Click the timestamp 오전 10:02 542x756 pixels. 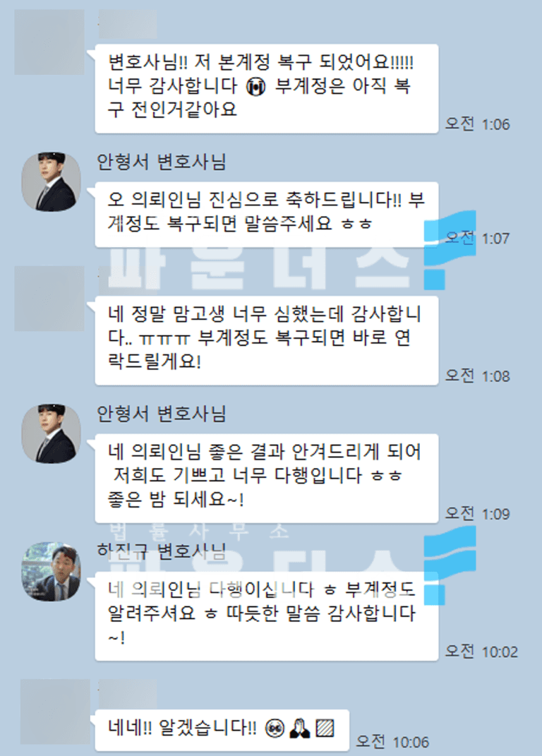point(481,652)
